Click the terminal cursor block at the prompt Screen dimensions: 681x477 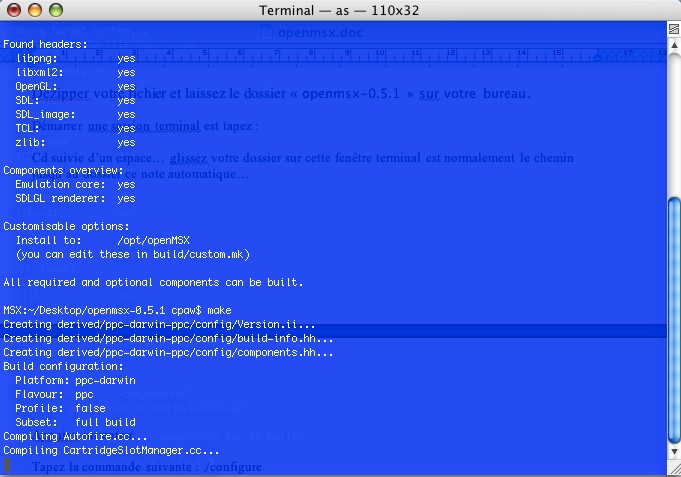tap(7, 464)
